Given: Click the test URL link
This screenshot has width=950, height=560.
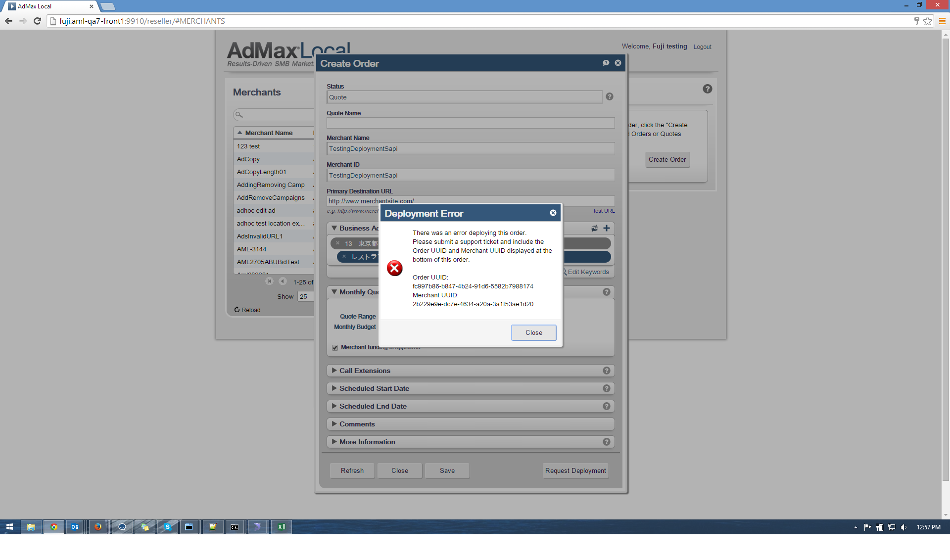Looking at the screenshot, I should pyautogui.click(x=604, y=211).
